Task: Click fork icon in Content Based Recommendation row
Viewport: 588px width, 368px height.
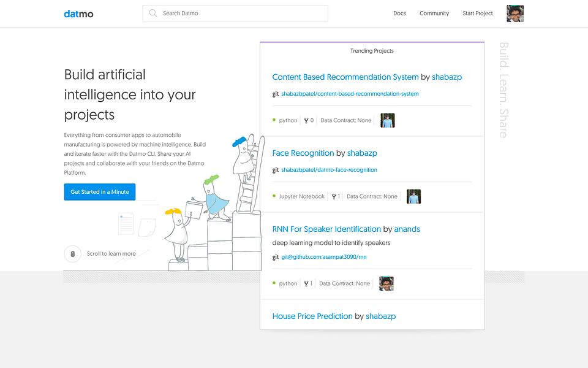Action: click(306, 121)
